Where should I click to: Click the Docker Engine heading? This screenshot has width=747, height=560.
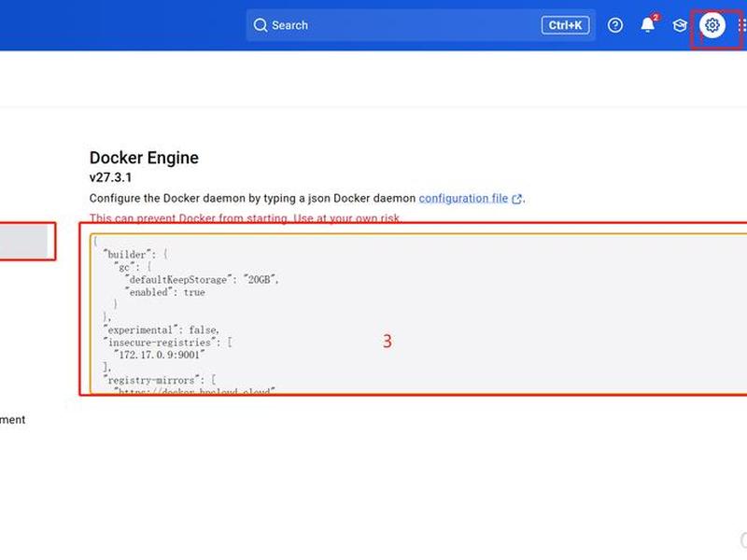(x=144, y=158)
